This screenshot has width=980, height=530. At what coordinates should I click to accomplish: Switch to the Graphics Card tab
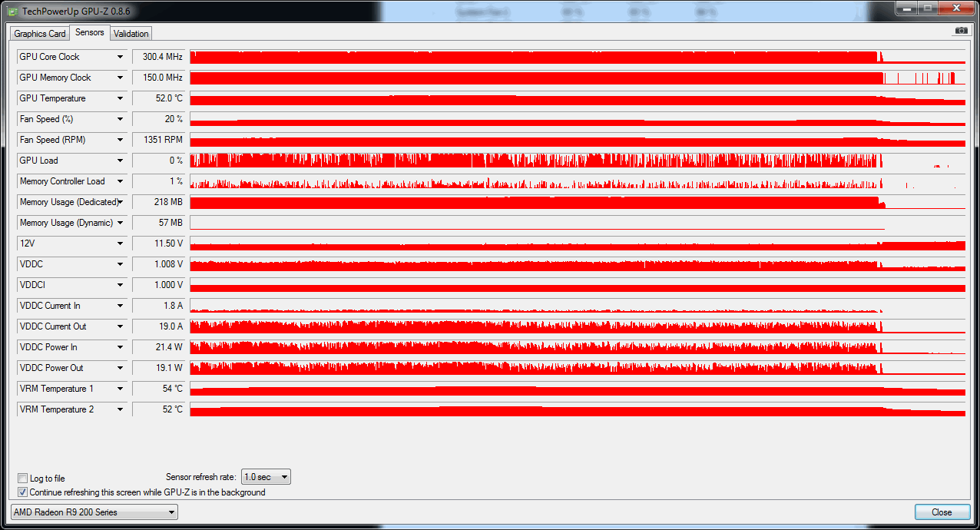(x=40, y=34)
